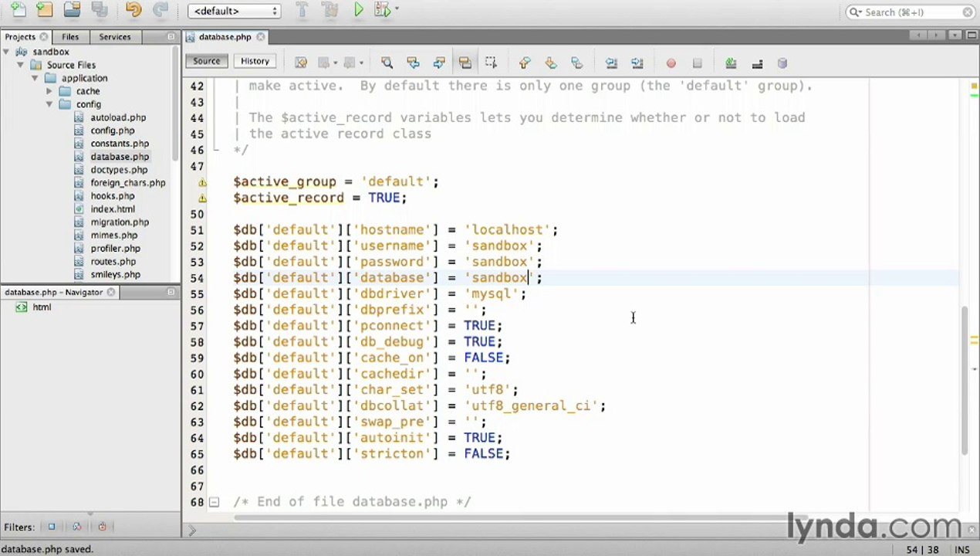This screenshot has width=980, height=556.
Task: Click the Redo arrow icon
Action: click(x=161, y=10)
